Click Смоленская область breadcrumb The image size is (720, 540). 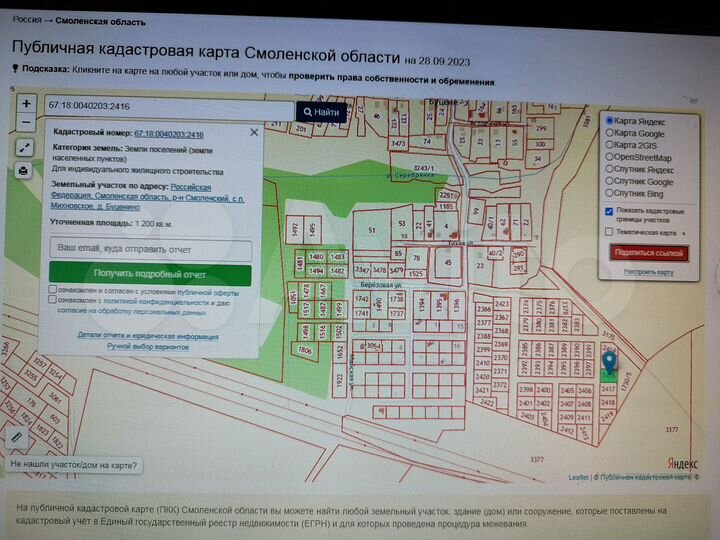coord(101,22)
